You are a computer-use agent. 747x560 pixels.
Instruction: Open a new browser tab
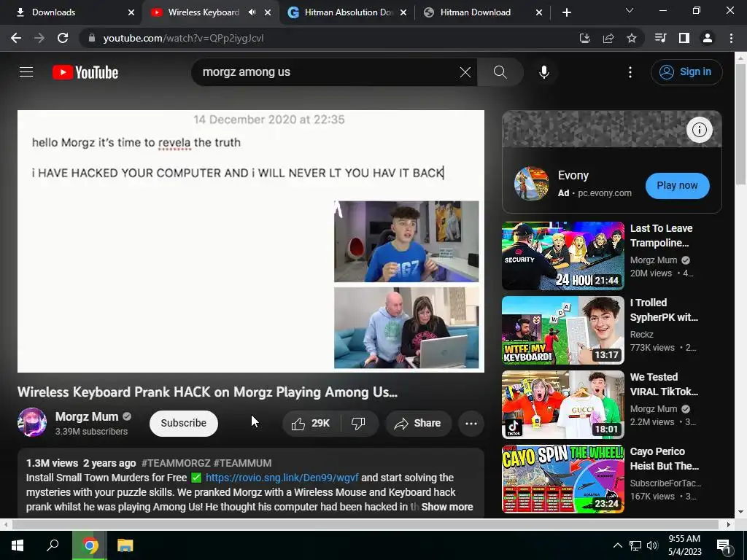point(566,12)
